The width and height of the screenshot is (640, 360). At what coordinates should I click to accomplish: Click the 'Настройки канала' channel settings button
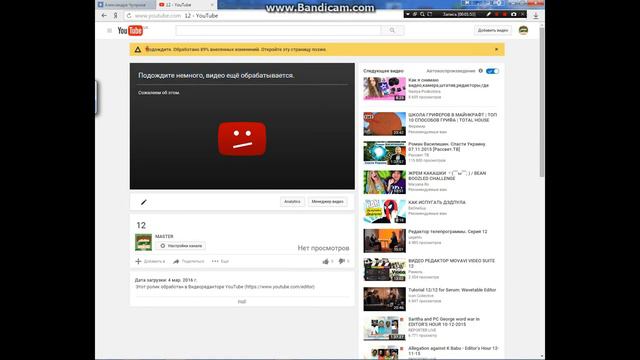180,246
